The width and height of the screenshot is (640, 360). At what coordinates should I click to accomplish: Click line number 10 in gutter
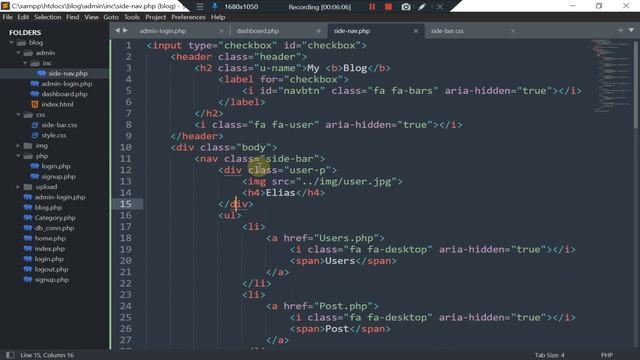pos(126,147)
